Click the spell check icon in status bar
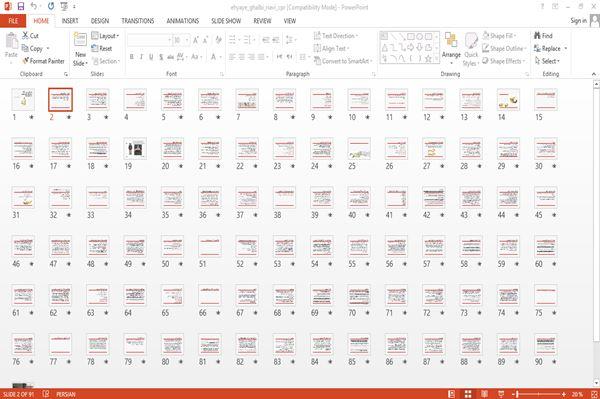The width and height of the screenshot is (600, 399). [x=46, y=394]
